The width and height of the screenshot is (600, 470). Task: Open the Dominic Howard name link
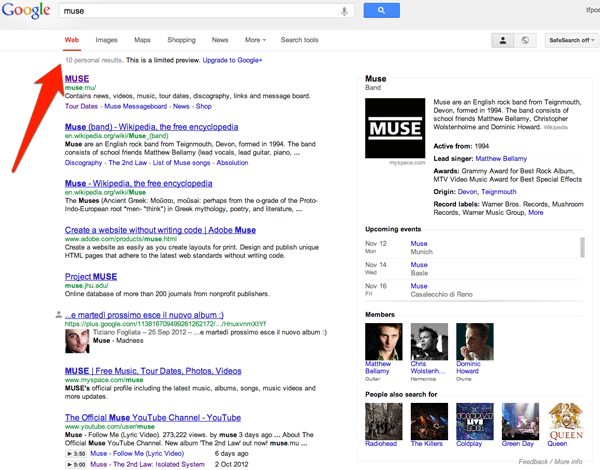(x=468, y=367)
